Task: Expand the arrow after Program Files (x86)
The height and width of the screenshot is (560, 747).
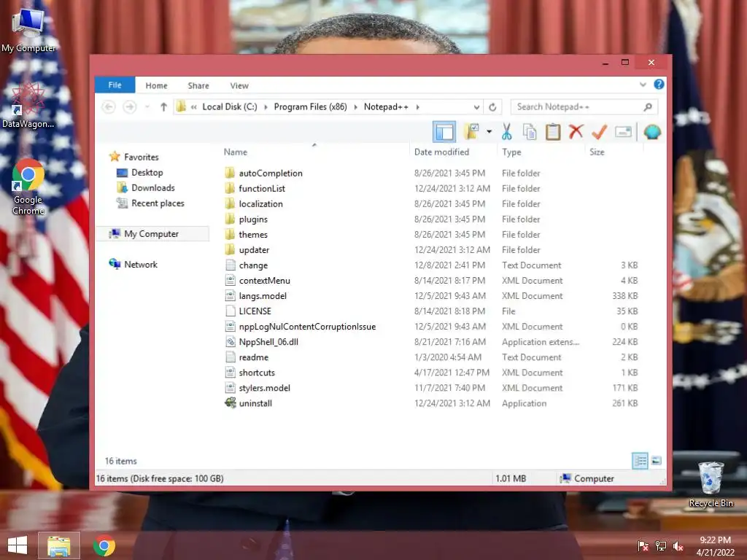Action: tap(355, 107)
